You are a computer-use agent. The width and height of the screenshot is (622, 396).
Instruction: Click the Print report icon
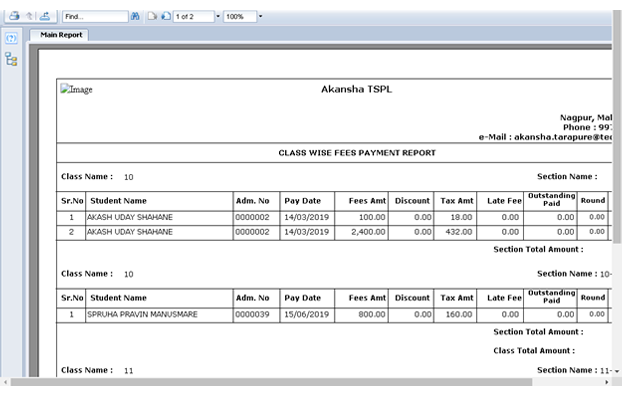click(x=14, y=16)
